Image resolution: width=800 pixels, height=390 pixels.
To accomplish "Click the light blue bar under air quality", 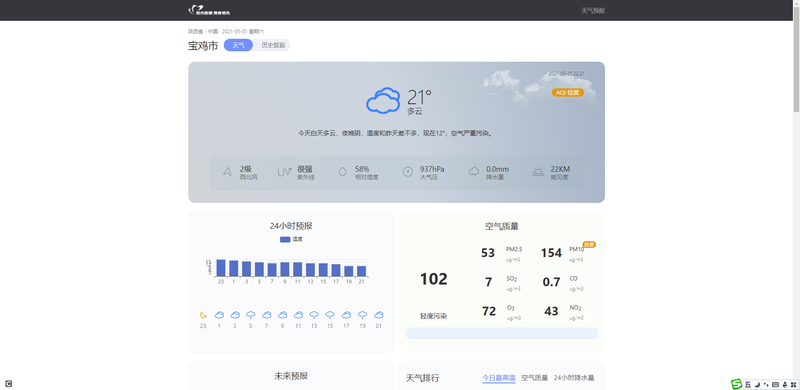I will pos(502,333).
